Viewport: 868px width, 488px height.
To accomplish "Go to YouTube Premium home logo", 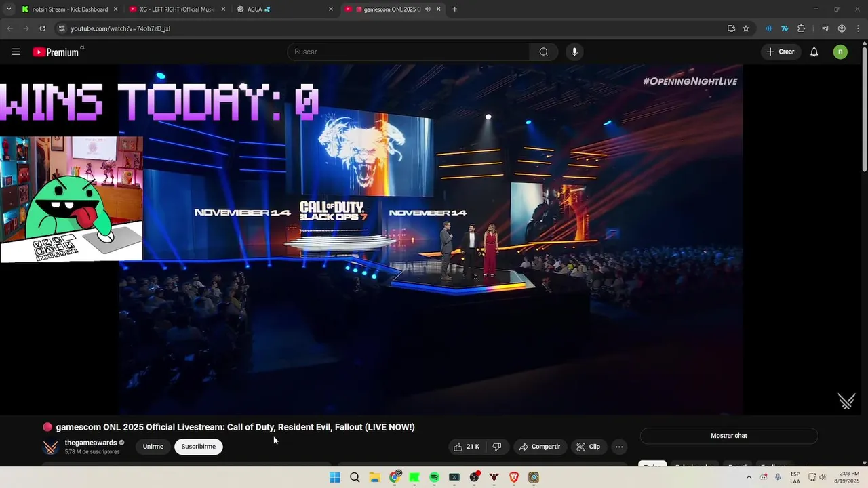I will [x=57, y=52].
